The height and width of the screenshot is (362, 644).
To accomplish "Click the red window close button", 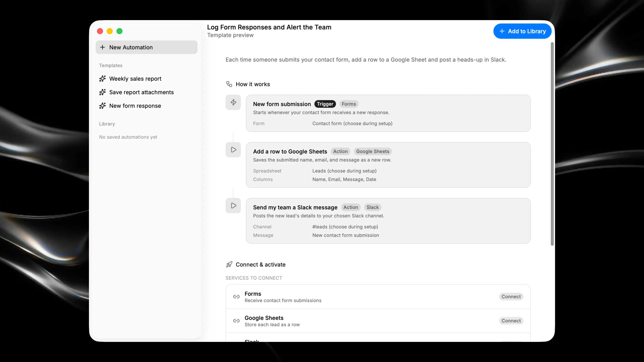I will point(100,31).
